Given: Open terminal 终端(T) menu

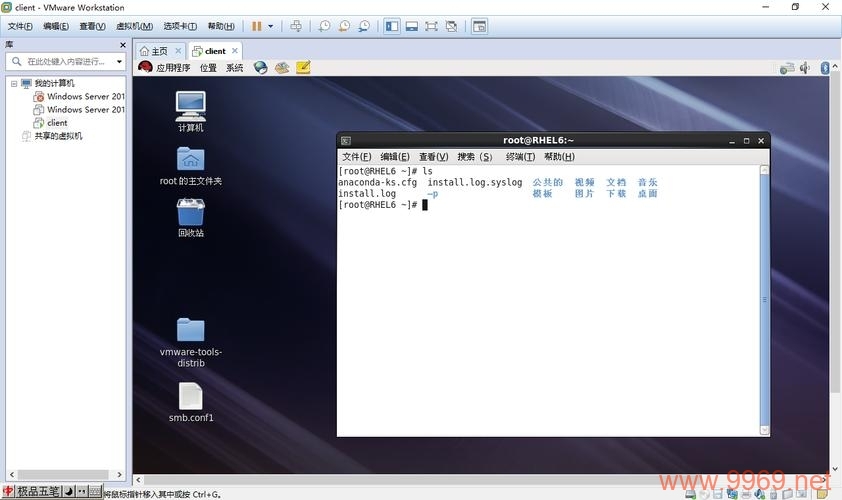Looking at the screenshot, I should coord(520,157).
